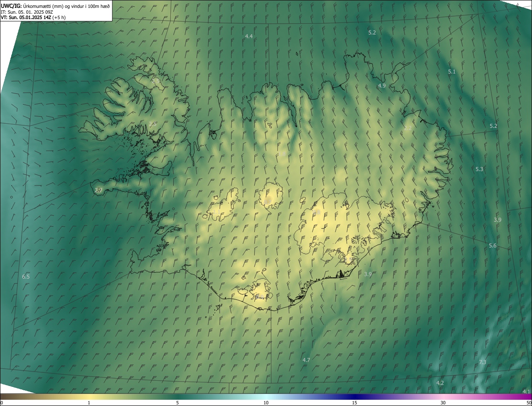This screenshot has height=406, width=532.
Task: Click the 3.9 label directly above the 5.6 label
Action: 498,220
